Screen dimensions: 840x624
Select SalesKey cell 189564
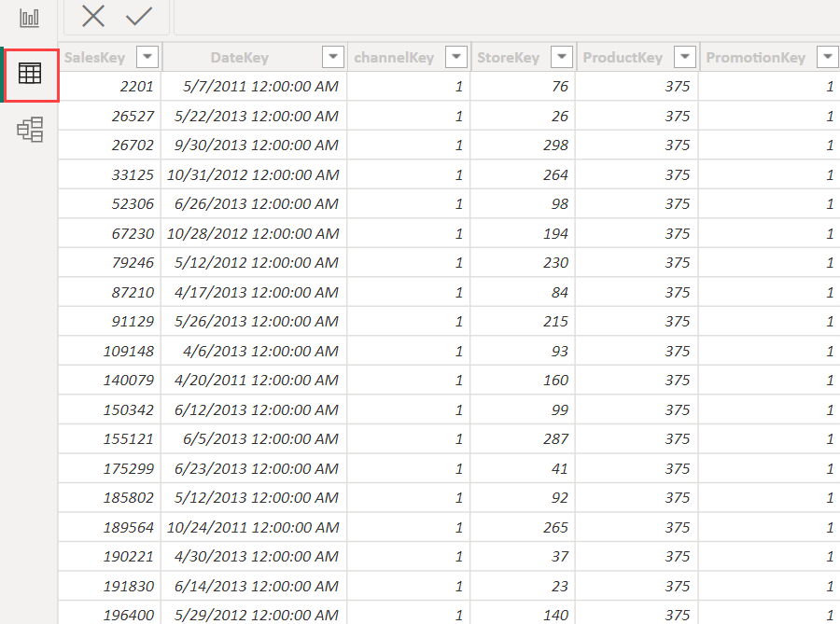tap(110, 528)
